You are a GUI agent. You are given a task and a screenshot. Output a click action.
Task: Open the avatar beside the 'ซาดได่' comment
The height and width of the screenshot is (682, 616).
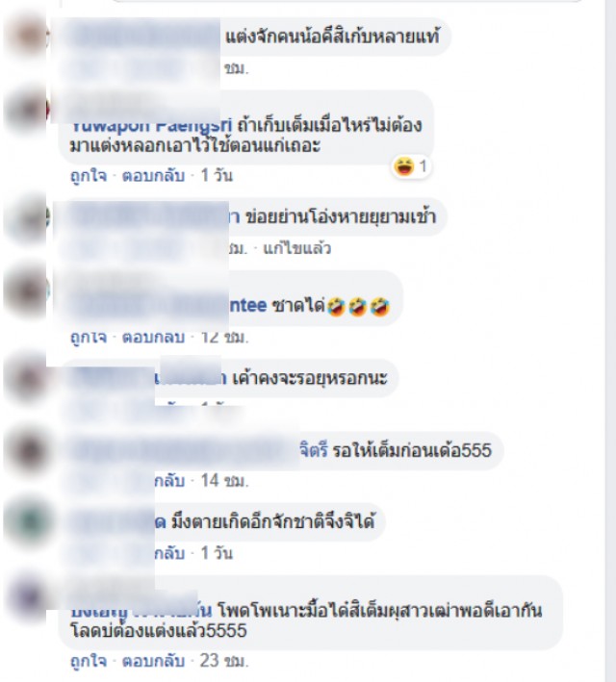(x=27, y=290)
